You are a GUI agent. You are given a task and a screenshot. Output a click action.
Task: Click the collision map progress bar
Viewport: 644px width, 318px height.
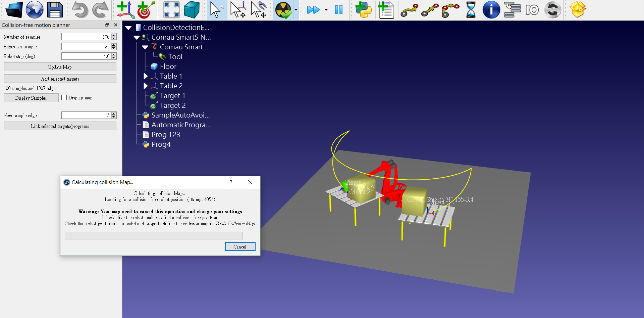tap(154, 235)
